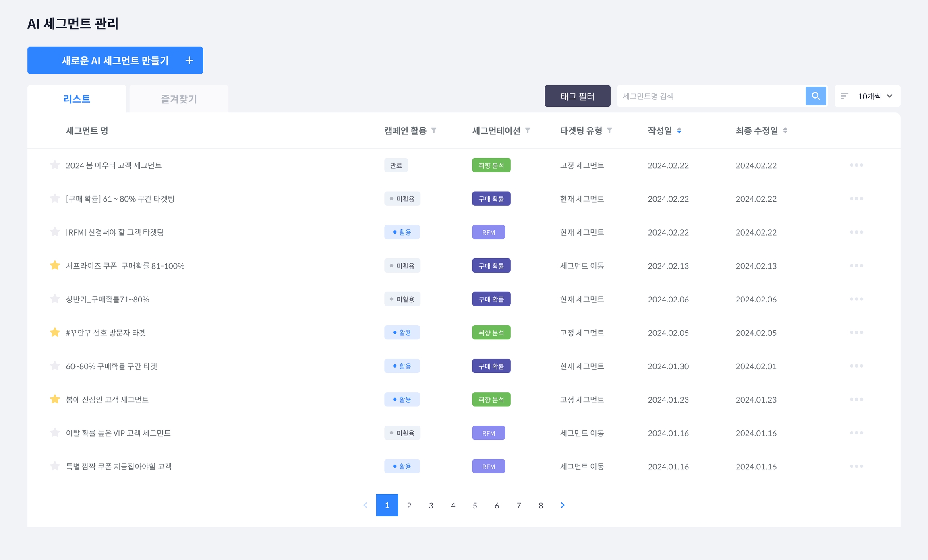The height and width of the screenshot is (560, 928).
Task: Click the 세그먼트명 검색 input field
Action: click(711, 96)
